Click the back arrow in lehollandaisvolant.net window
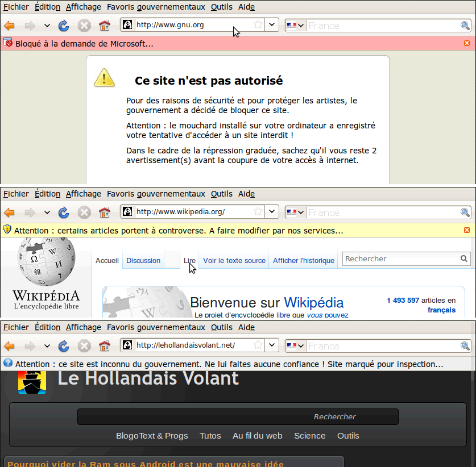Screen dimensions: 476x467 [10, 345]
